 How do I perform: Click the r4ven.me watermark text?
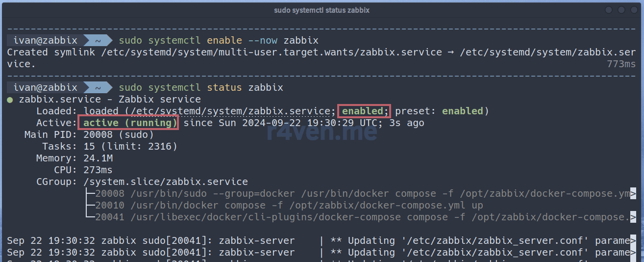coord(322,132)
